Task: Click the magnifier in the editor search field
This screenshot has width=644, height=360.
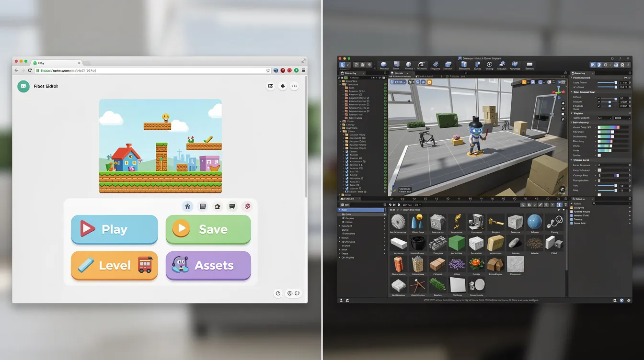Action: tap(594, 203)
